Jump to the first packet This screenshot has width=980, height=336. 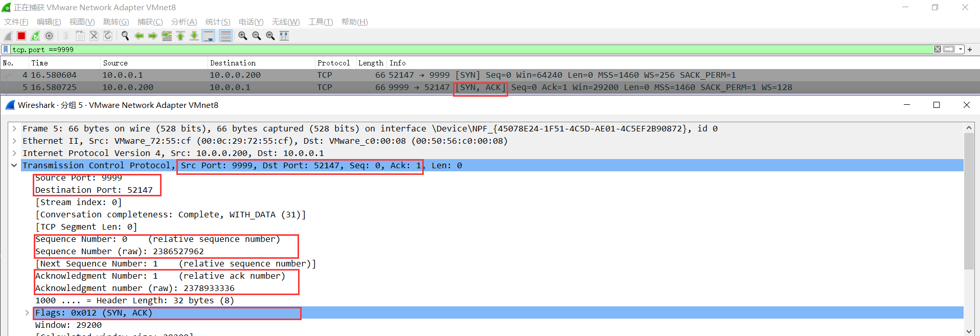point(180,36)
